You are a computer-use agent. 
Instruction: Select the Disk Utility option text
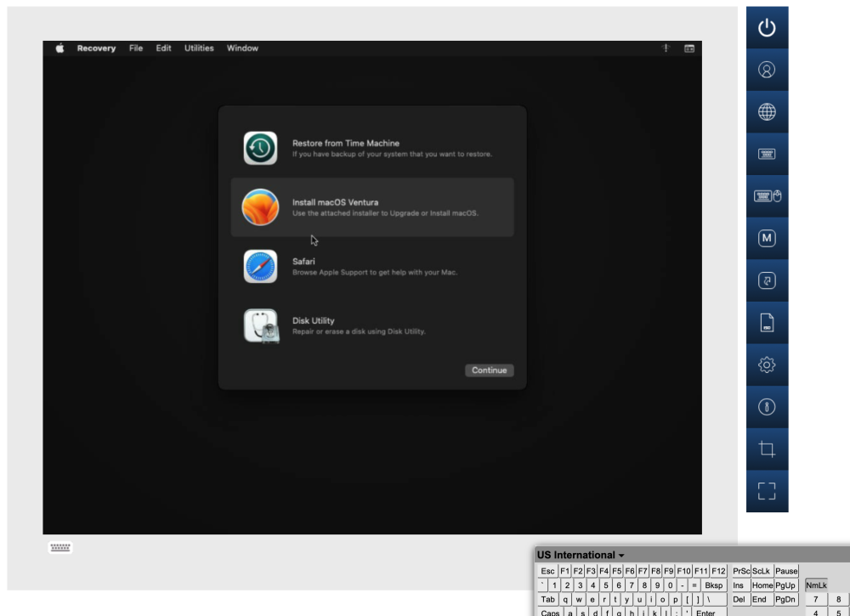(x=314, y=320)
